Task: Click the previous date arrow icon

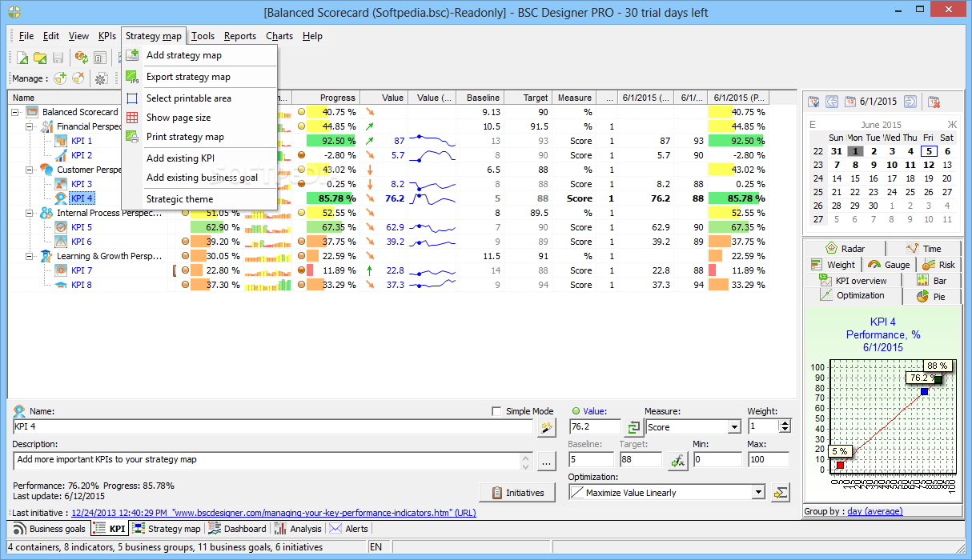Action: pos(832,102)
